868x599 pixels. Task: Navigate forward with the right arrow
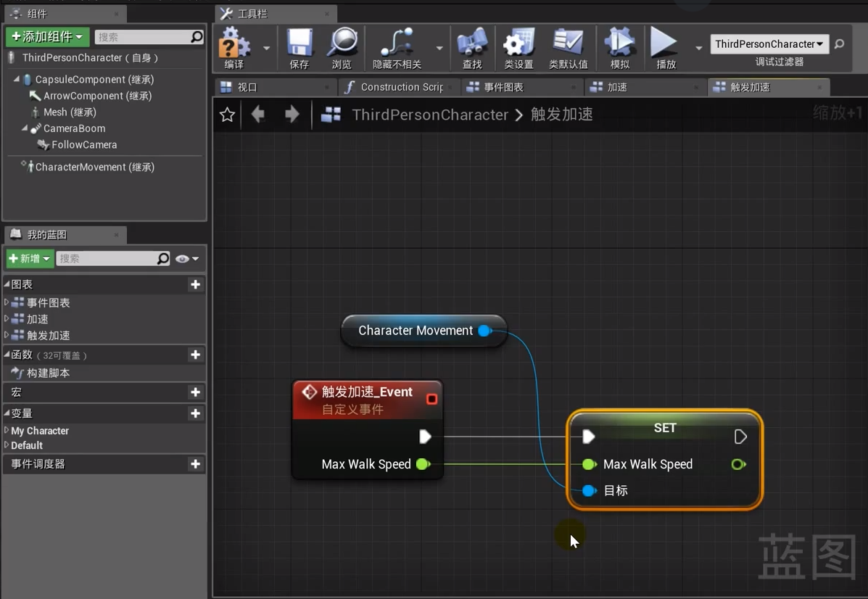pyautogui.click(x=292, y=115)
